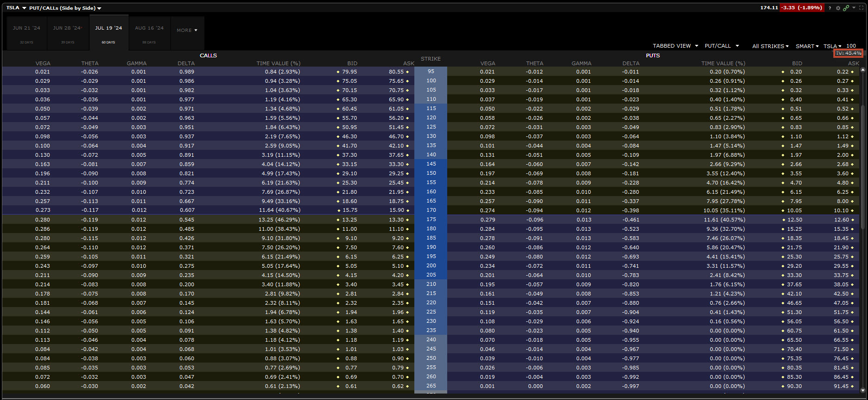Click the scrollbar up arrow

point(862,70)
